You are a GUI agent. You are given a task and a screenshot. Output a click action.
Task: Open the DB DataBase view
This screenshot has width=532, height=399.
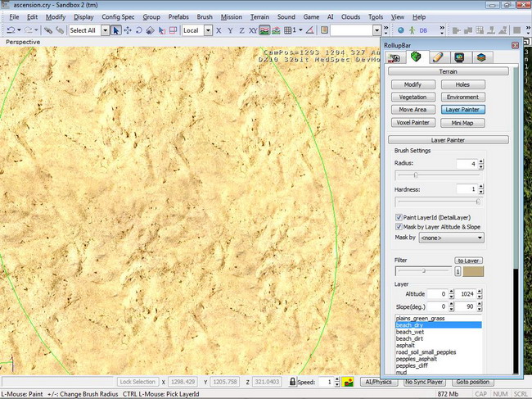click(x=423, y=30)
